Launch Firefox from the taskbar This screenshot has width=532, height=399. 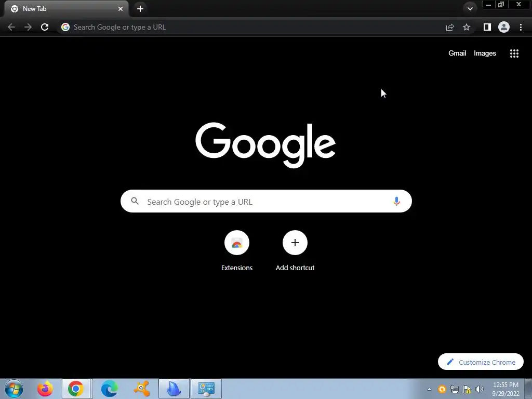click(x=45, y=389)
